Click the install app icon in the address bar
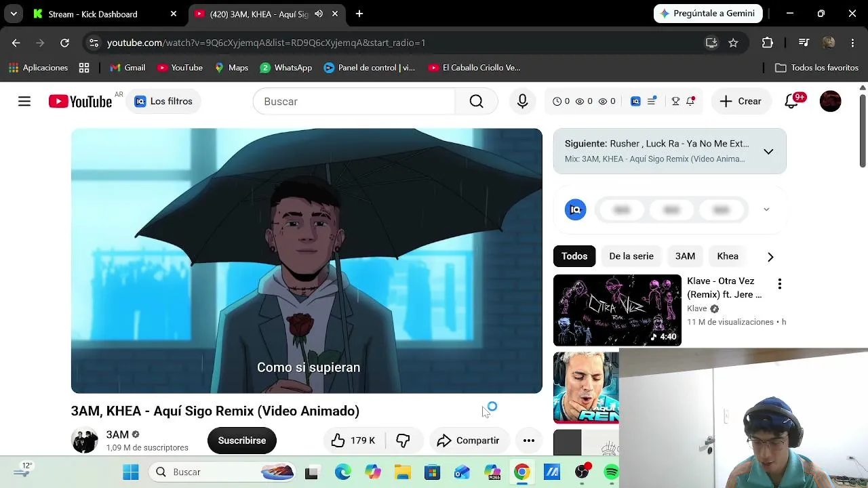The width and height of the screenshot is (868, 488). click(711, 43)
